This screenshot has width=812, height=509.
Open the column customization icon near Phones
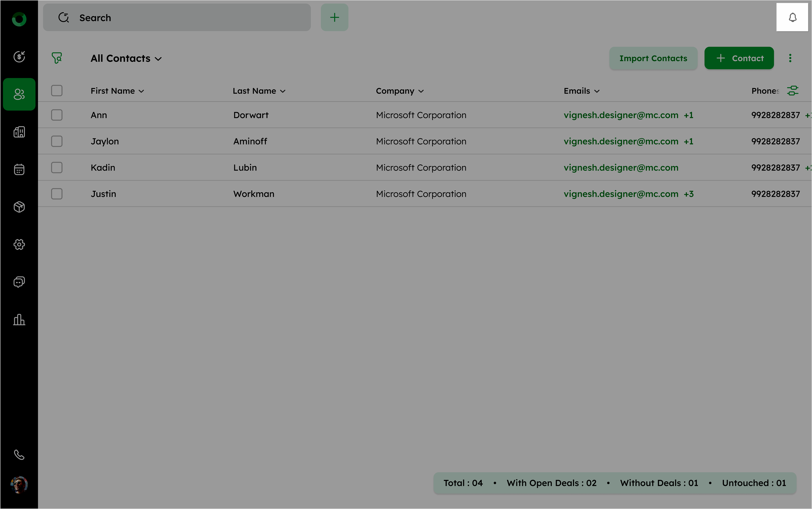click(792, 91)
